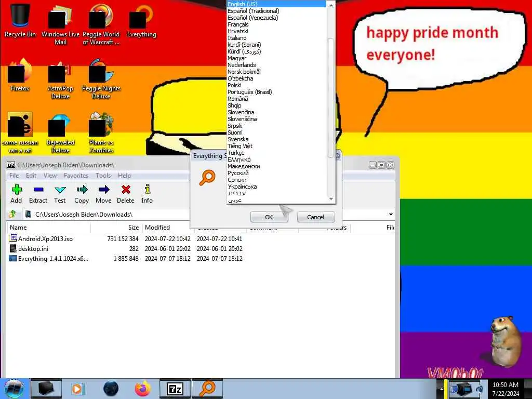
Task: Select the Everything desktop shortcut
Action: pos(141,20)
